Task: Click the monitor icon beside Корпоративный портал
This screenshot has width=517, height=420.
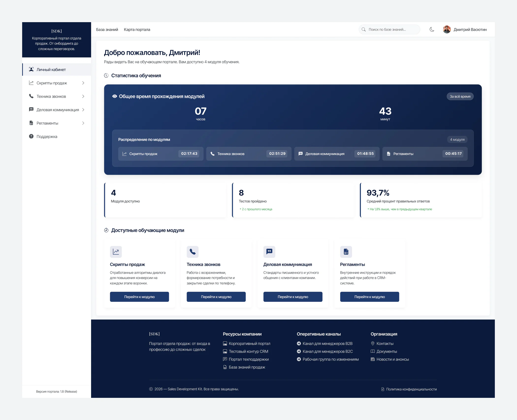Action: click(225, 343)
